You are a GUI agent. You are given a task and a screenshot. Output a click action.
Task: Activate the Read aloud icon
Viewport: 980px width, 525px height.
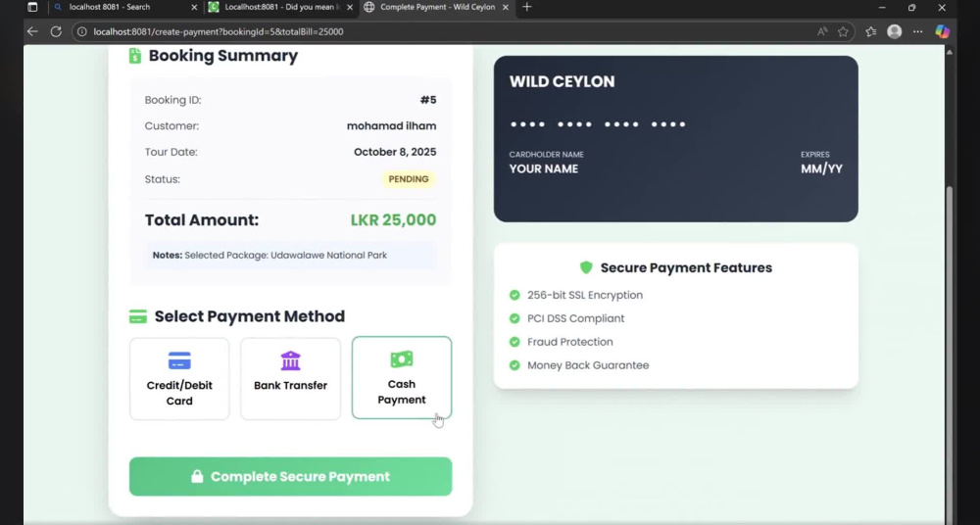(x=822, y=31)
